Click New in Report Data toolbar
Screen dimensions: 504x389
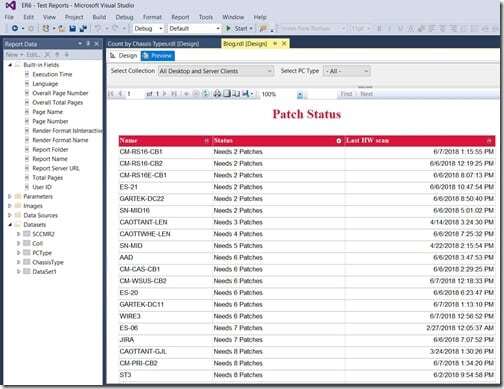tap(14, 55)
